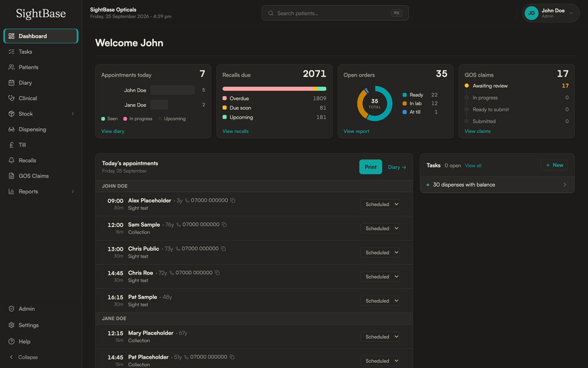Image resolution: width=588 pixels, height=368 pixels.
Task: Copy Chris Public's phone number icon
Action: click(223, 248)
